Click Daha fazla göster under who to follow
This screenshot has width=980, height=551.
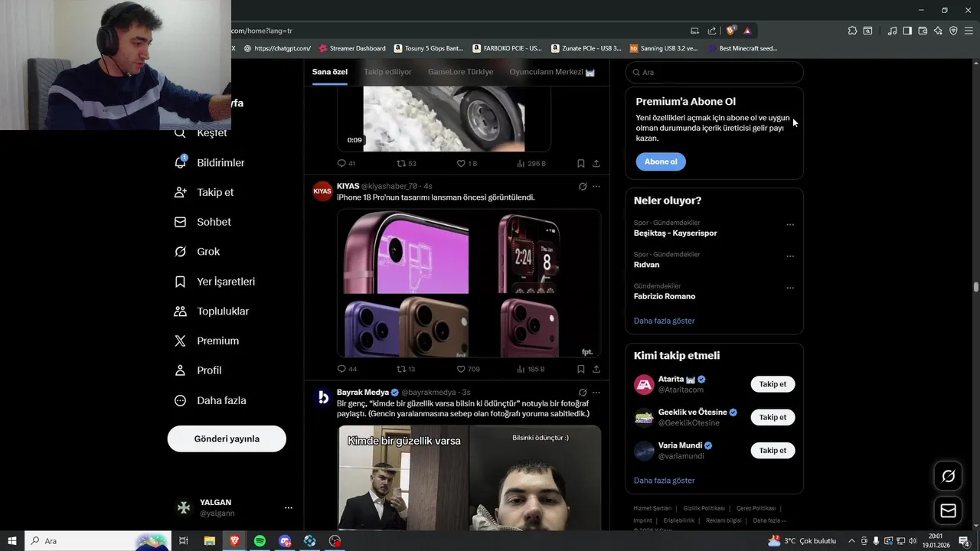pos(664,481)
